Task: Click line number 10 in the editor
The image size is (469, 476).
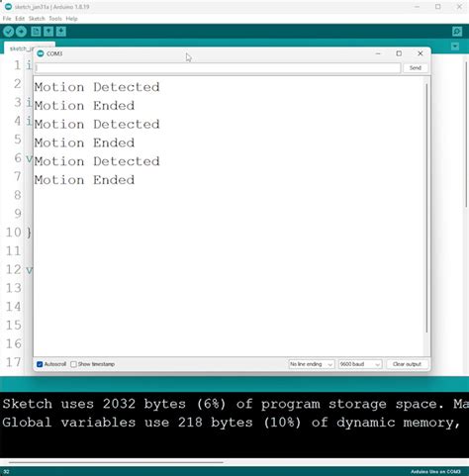Action: (14, 233)
